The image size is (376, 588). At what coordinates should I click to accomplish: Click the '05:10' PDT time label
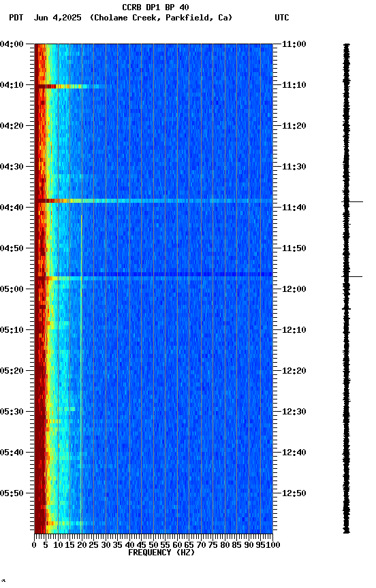click(12, 330)
